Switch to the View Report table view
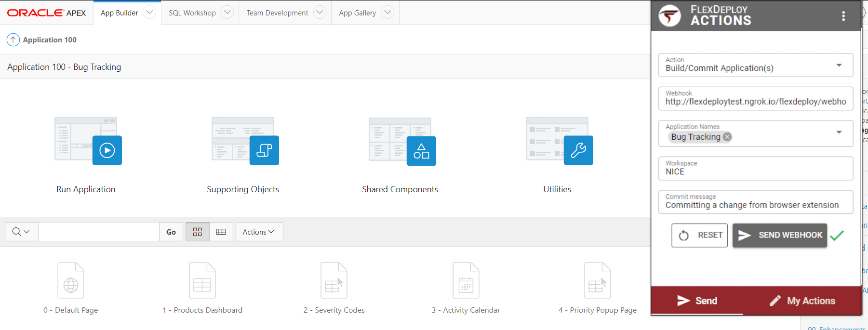 tap(221, 232)
